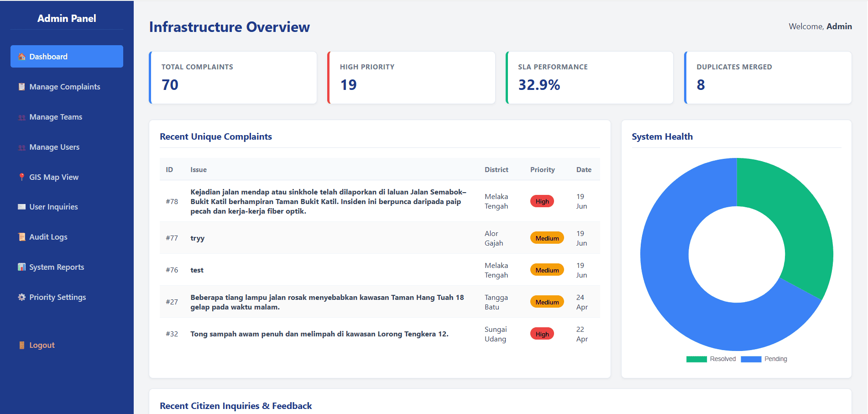This screenshot has height=414, width=868.
Task: Click the User Inquiries envelope icon
Action: click(21, 207)
